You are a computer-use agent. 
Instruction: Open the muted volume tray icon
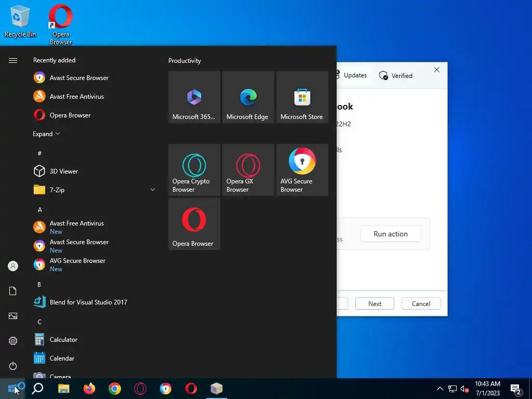tap(464, 389)
